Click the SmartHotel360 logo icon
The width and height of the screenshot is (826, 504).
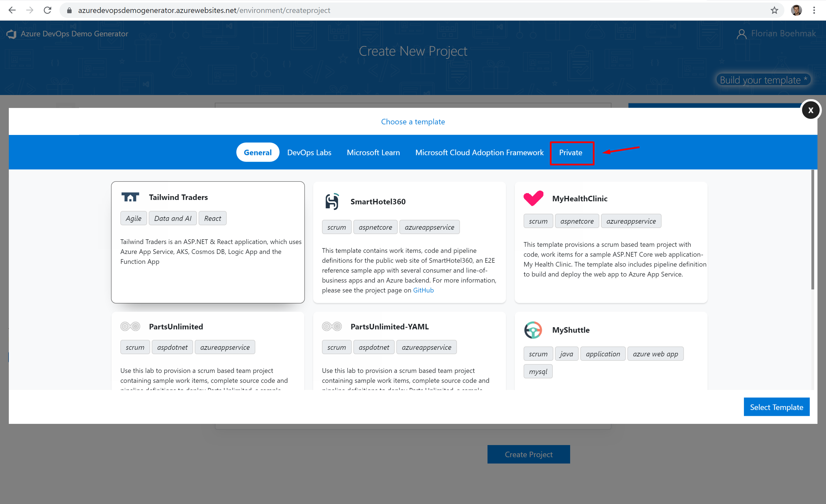click(x=332, y=201)
